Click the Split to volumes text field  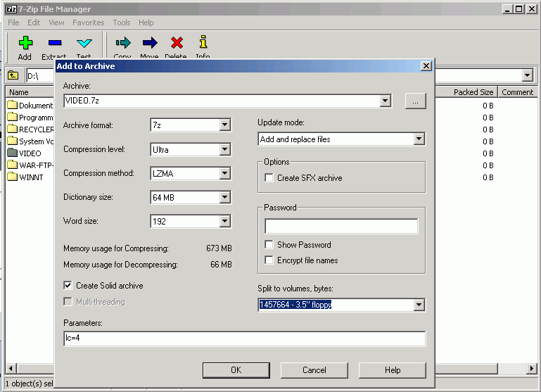click(x=336, y=305)
